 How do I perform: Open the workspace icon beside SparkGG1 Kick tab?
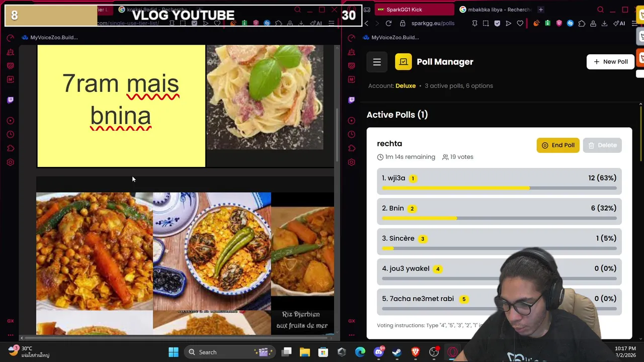367,10
